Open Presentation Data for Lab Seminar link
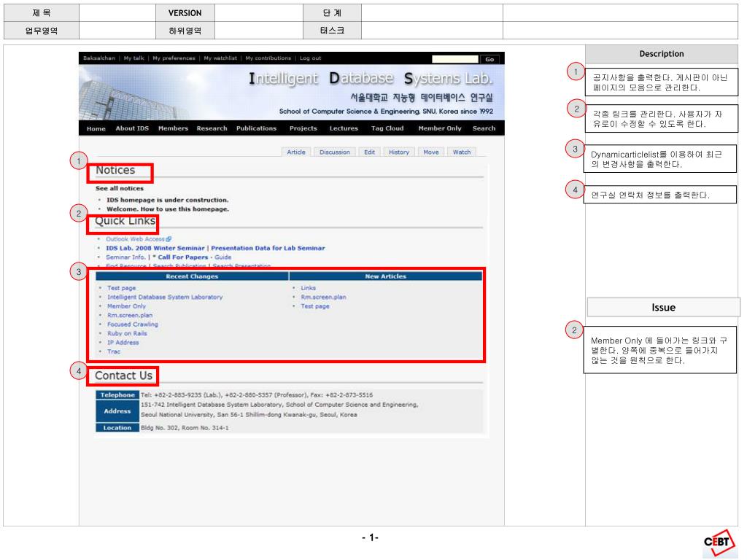The height and width of the screenshot is (560, 747). coord(268,248)
